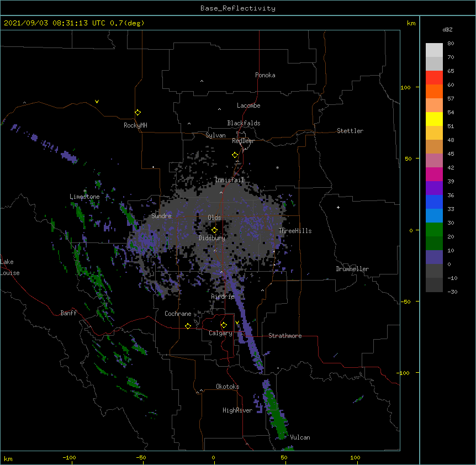Click the Calgary city label
476x465 pixels.
[x=220, y=333]
